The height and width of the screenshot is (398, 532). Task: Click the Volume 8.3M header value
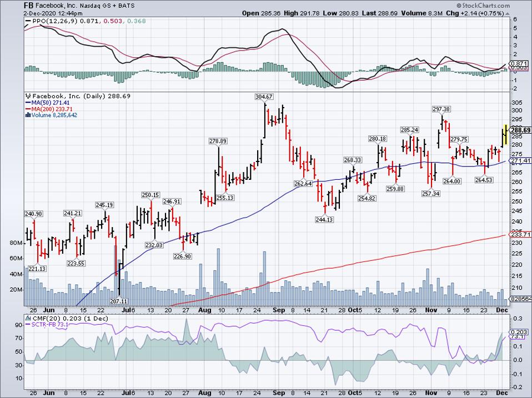click(x=421, y=13)
